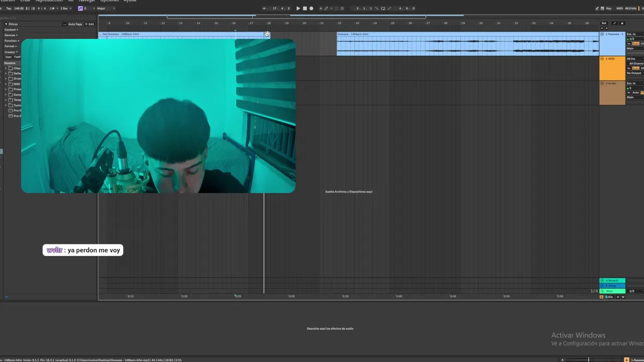
Task: Open the Opciones menu
Action: (x=109, y=1)
